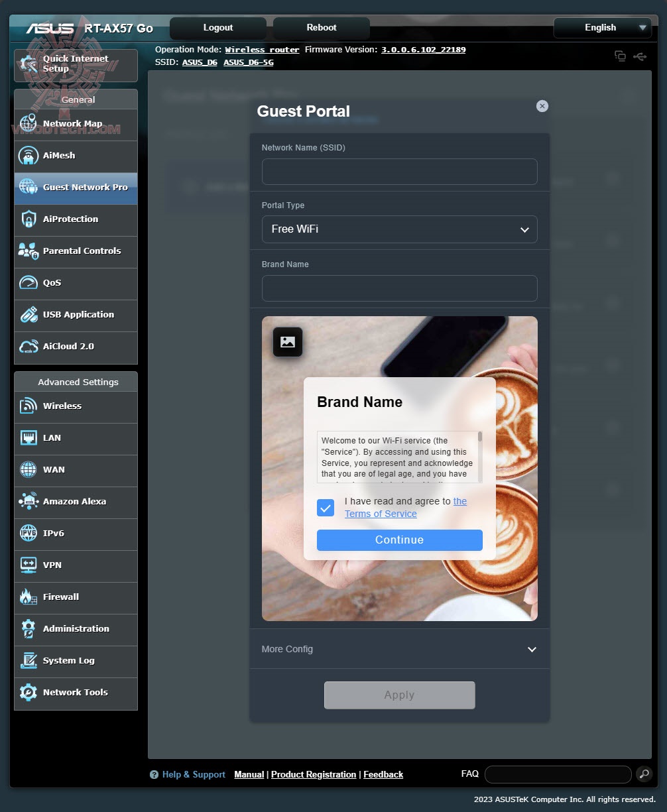The height and width of the screenshot is (812, 667).
Task: Click the Reboot button
Action: pos(322,28)
